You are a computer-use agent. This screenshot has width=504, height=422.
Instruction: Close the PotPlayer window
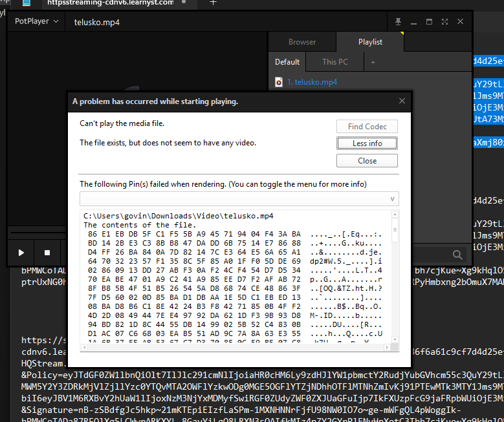[x=460, y=21]
